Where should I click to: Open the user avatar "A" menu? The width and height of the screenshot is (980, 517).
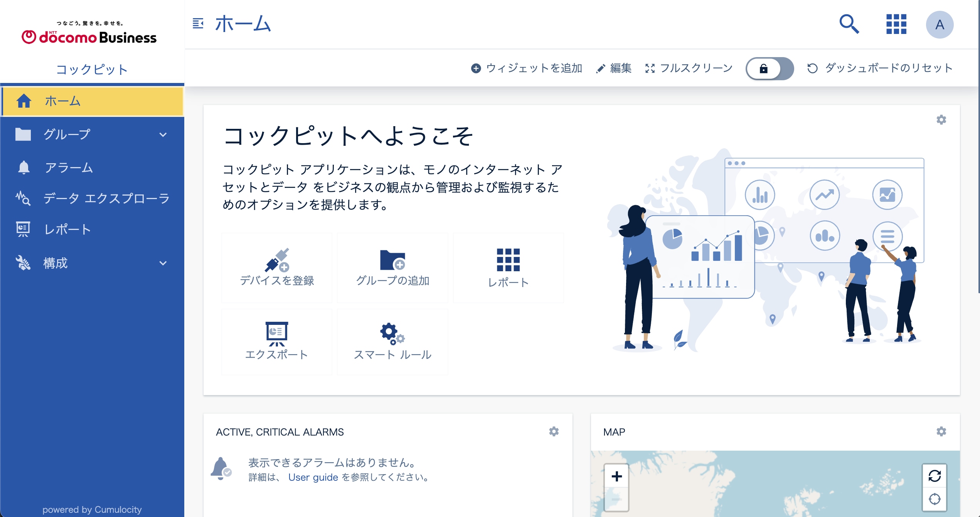tap(940, 25)
